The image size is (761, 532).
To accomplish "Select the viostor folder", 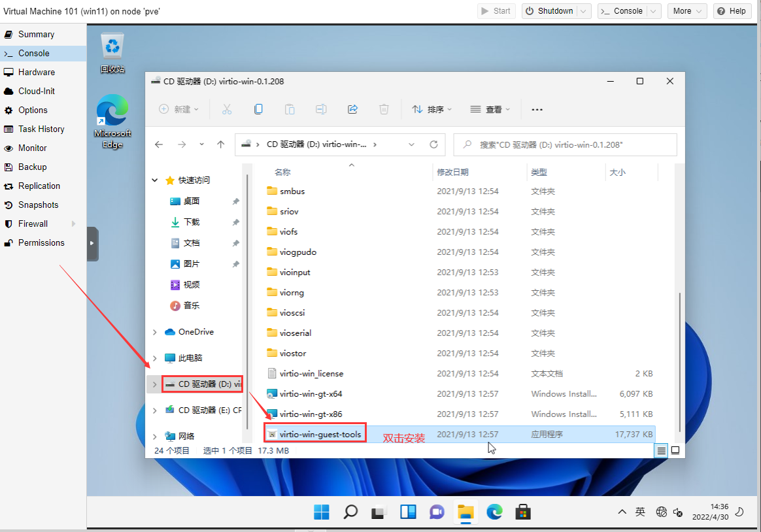I will pyautogui.click(x=460, y=354).
